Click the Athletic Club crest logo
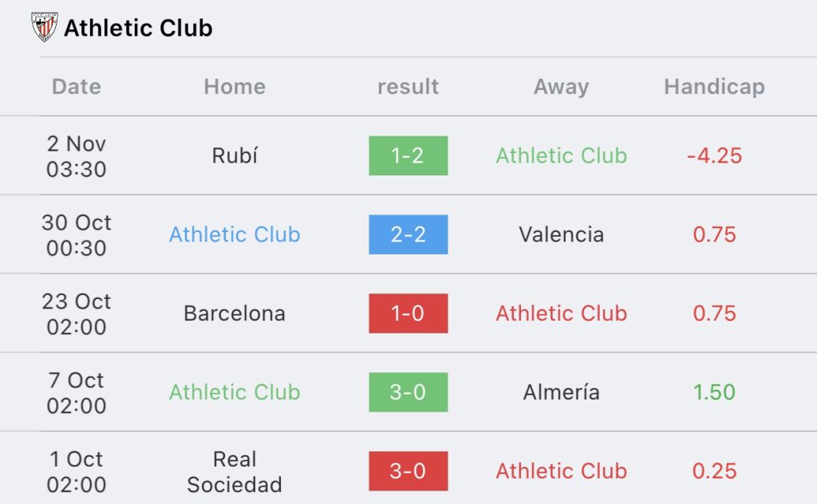Image resolution: width=817 pixels, height=504 pixels. 45,27
